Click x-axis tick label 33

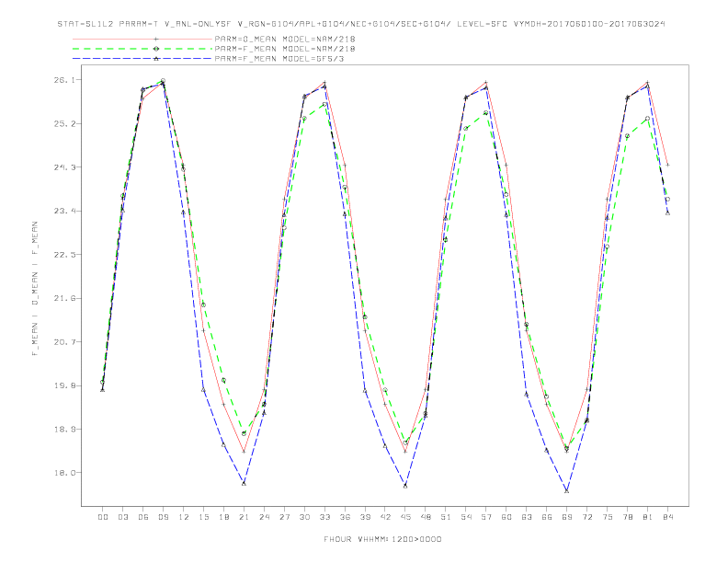324,517
